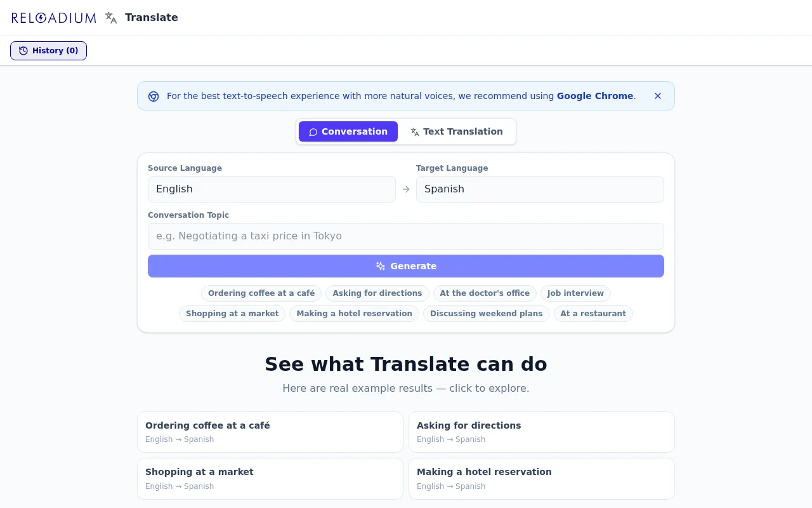Click the 'See what Translate can do' heading

coord(406,364)
